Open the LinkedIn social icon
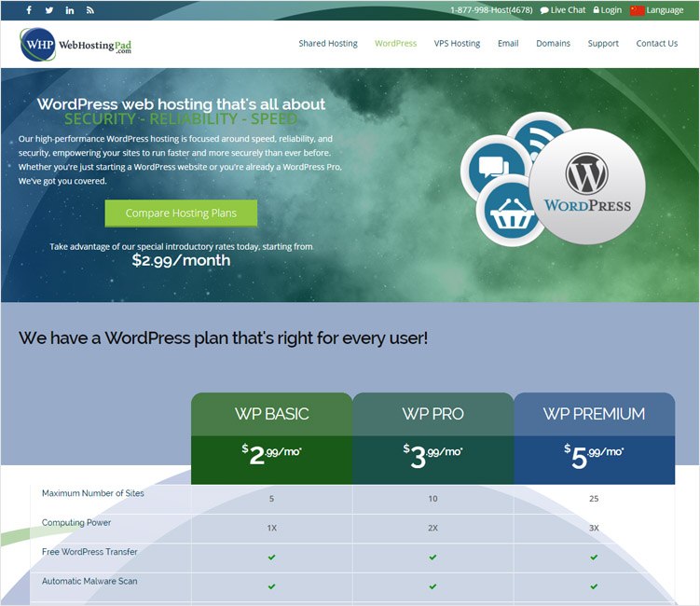The height and width of the screenshot is (606, 700). (x=70, y=10)
